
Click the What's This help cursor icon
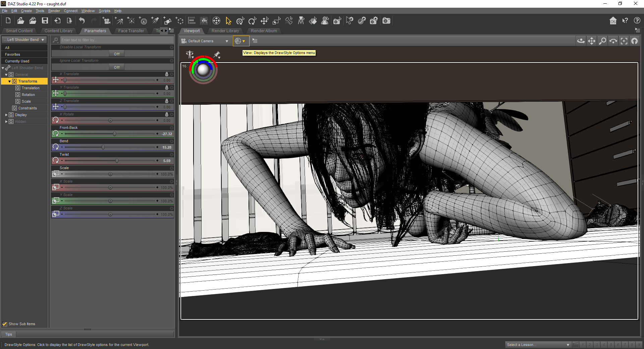tap(625, 21)
